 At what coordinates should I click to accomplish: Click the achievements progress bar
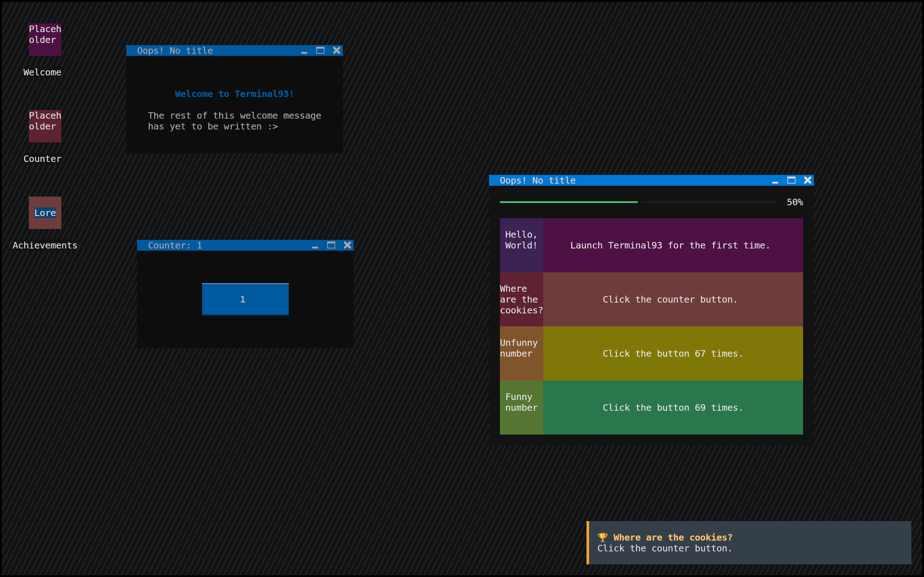(x=637, y=202)
